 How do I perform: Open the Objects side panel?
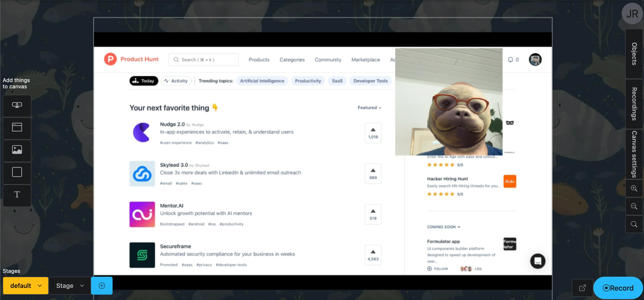(634, 54)
